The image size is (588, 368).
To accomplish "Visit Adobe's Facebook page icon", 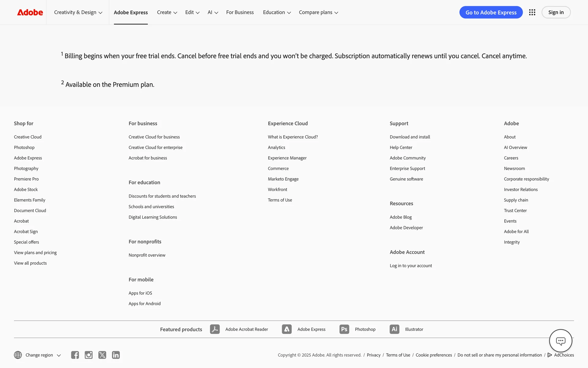I will [x=75, y=355].
